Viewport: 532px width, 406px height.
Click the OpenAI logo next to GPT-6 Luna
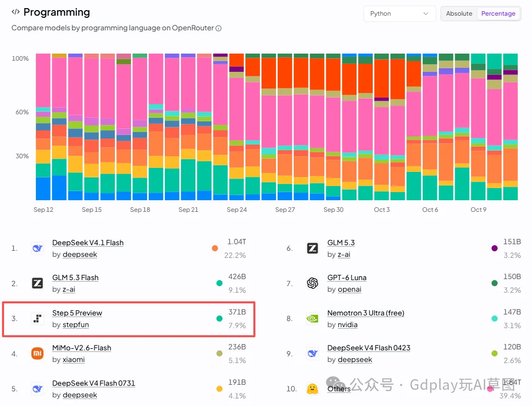point(313,283)
